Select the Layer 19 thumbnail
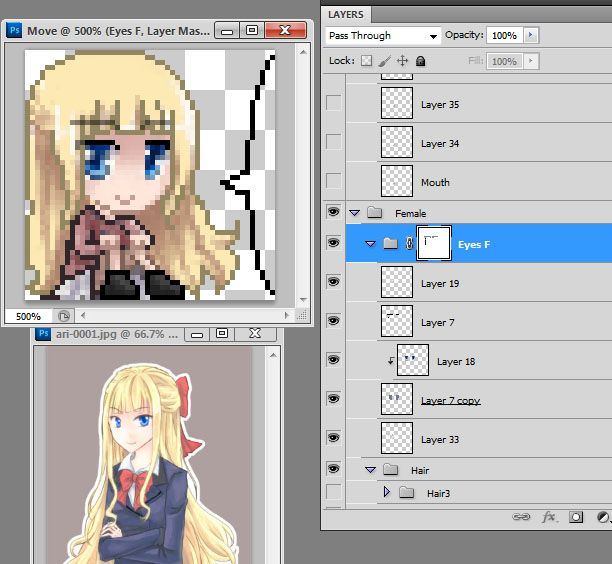The width and height of the screenshot is (612, 564). click(x=397, y=281)
